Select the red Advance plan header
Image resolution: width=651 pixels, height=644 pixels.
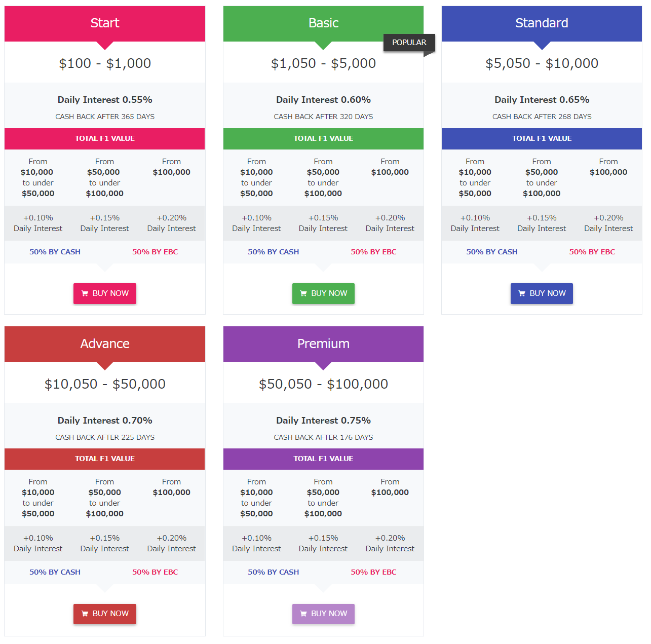pos(105,344)
